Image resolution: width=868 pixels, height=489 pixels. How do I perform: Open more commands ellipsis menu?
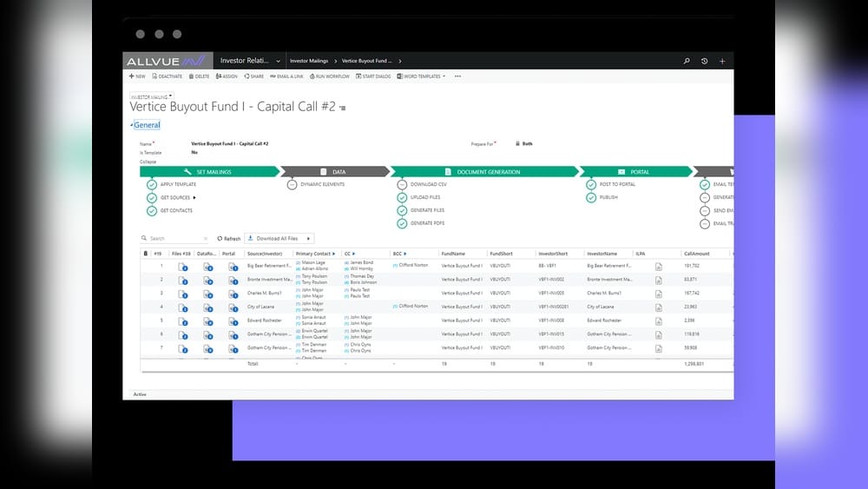tap(457, 76)
